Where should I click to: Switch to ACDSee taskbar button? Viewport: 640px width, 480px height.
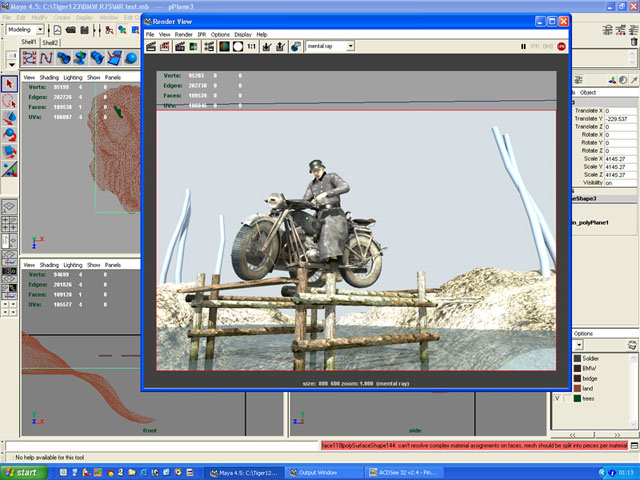tap(403, 473)
